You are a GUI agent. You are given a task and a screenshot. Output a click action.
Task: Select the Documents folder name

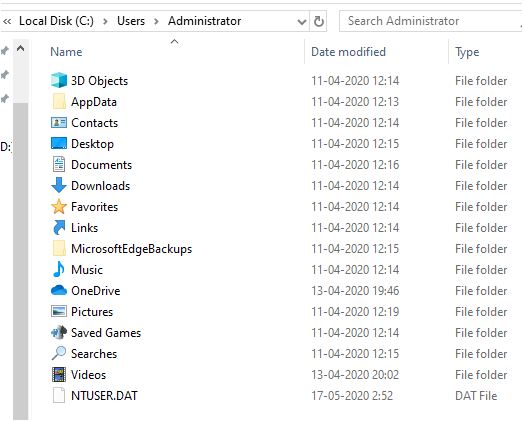[x=101, y=165]
